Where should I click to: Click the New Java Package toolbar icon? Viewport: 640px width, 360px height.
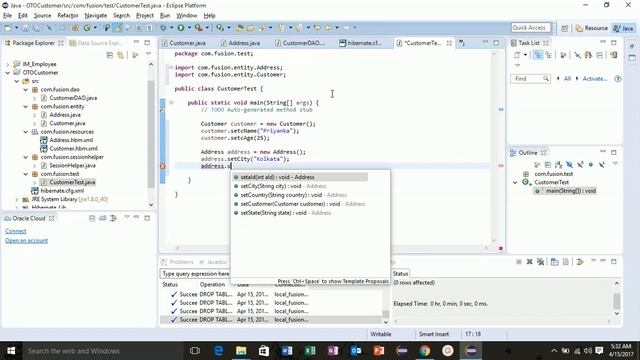(75, 28)
